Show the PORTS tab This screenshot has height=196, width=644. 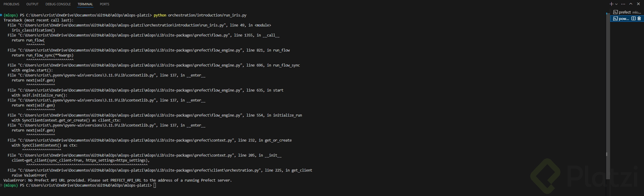[x=104, y=4]
